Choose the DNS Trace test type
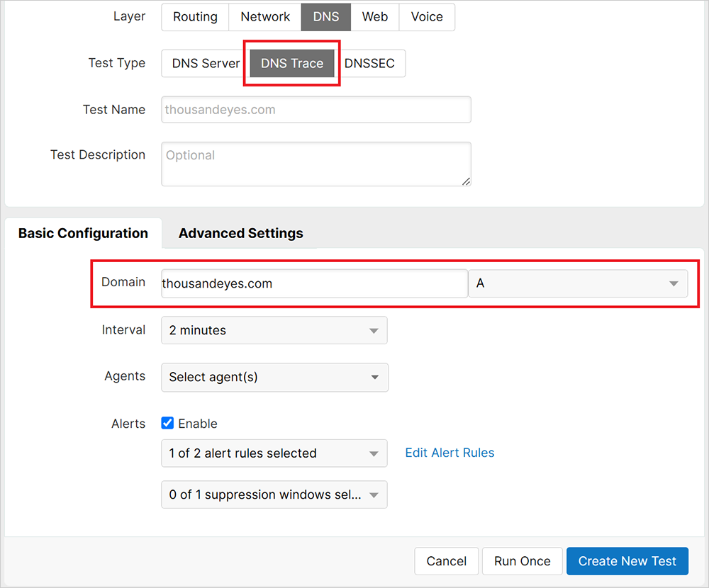709x588 pixels. point(292,63)
